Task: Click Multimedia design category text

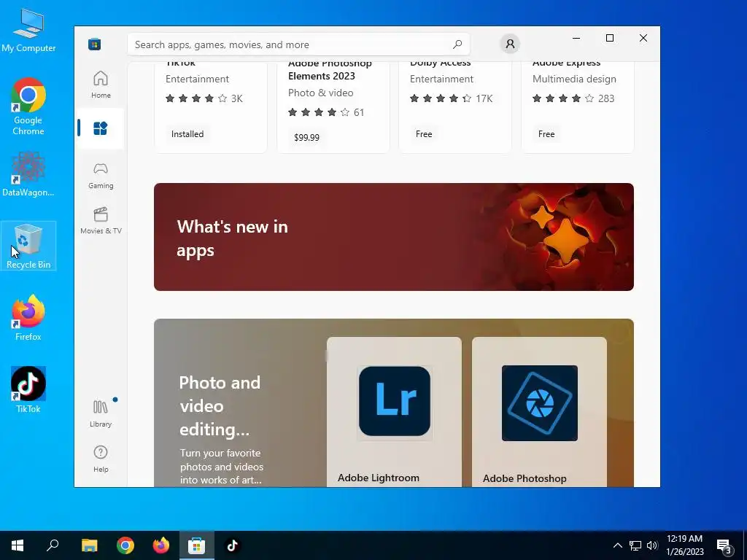Action: coord(574,79)
